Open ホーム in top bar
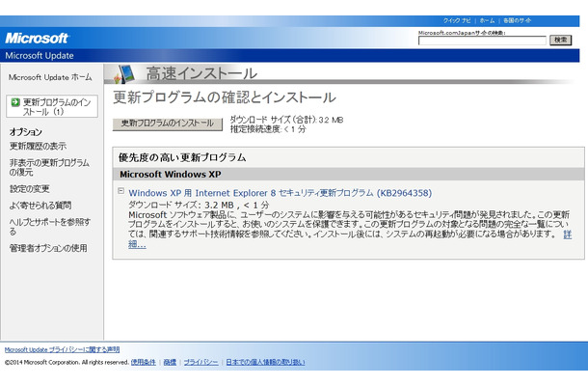 coord(487,20)
